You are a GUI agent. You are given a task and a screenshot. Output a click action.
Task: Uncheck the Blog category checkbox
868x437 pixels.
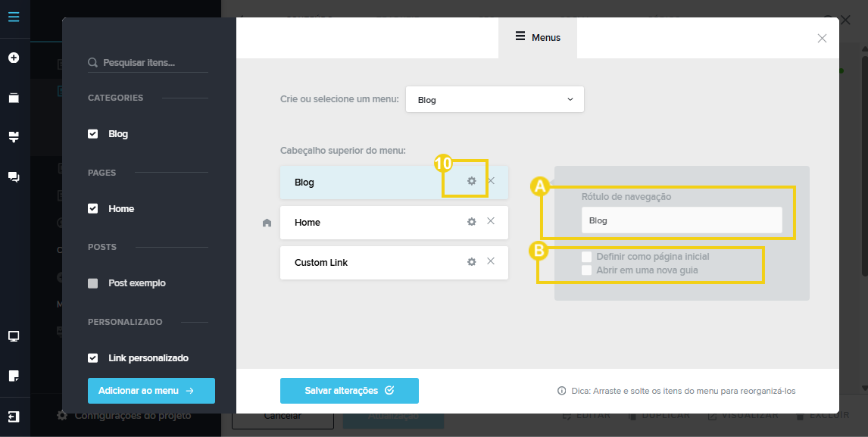93,134
